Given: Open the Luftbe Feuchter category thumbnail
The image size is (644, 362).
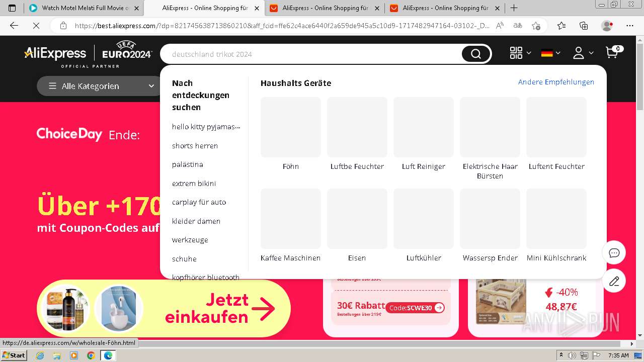Looking at the screenshot, I should [357, 127].
